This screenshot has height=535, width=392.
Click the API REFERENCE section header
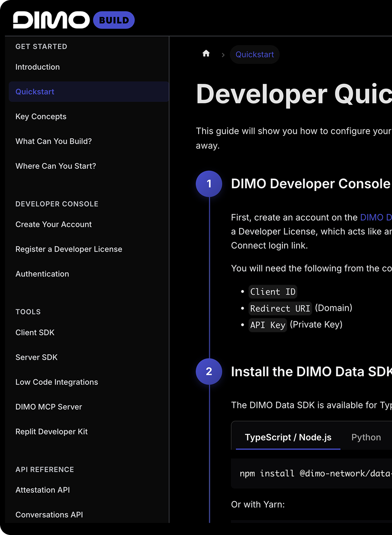point(45,469)
